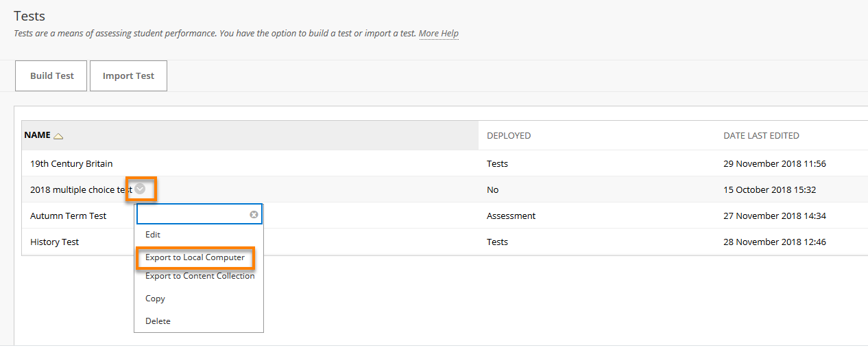Select the History Test row name
The width and height of the screenshot is (868, 348).
tap(54, 242)
